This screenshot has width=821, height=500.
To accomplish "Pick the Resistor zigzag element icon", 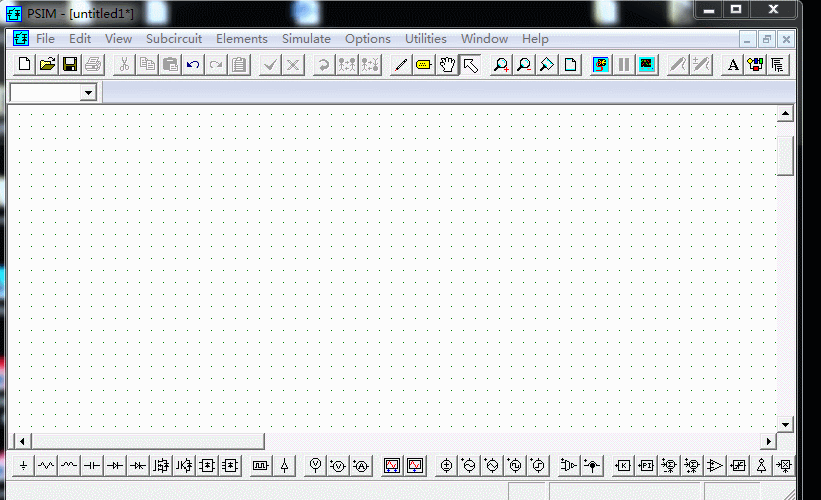I will point(46,465).
